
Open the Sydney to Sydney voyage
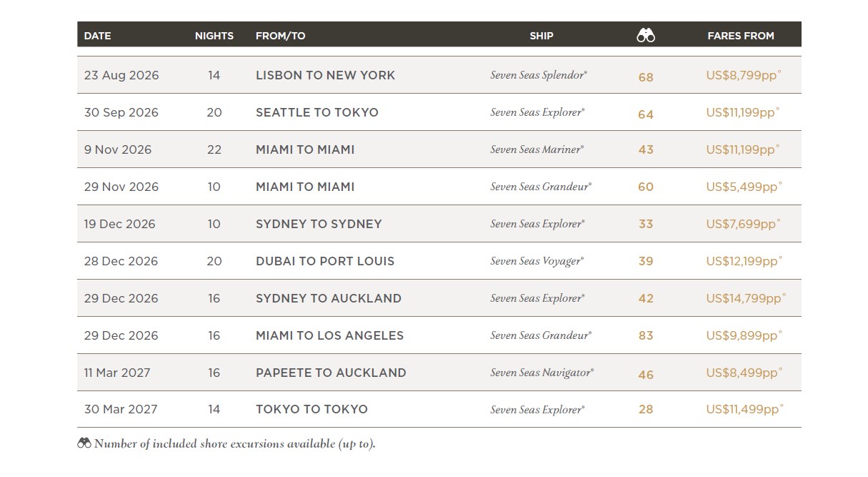point(319,224)
